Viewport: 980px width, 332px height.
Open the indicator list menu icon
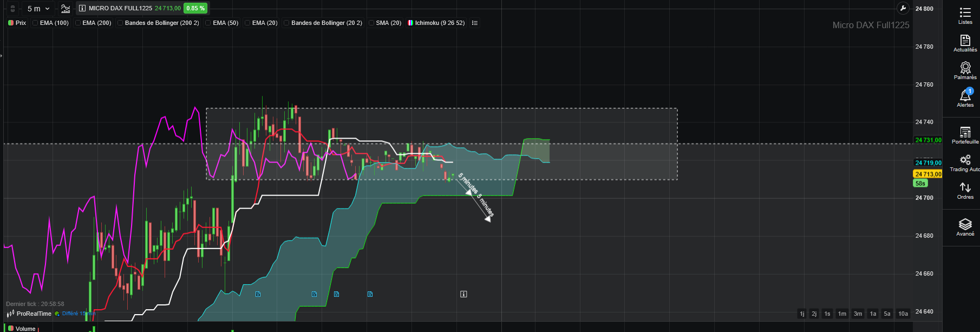[x=475, y=23]
